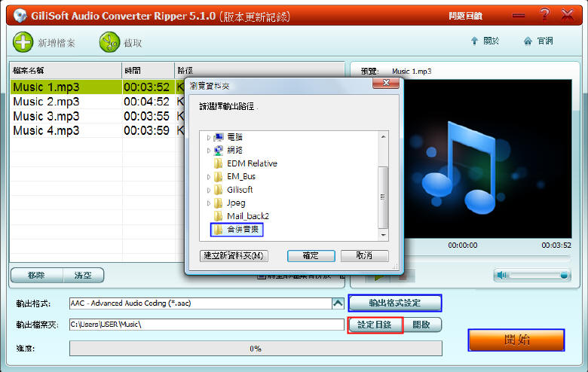Open the output format dropdown
The image size is (588, 372).
(337, 303)
